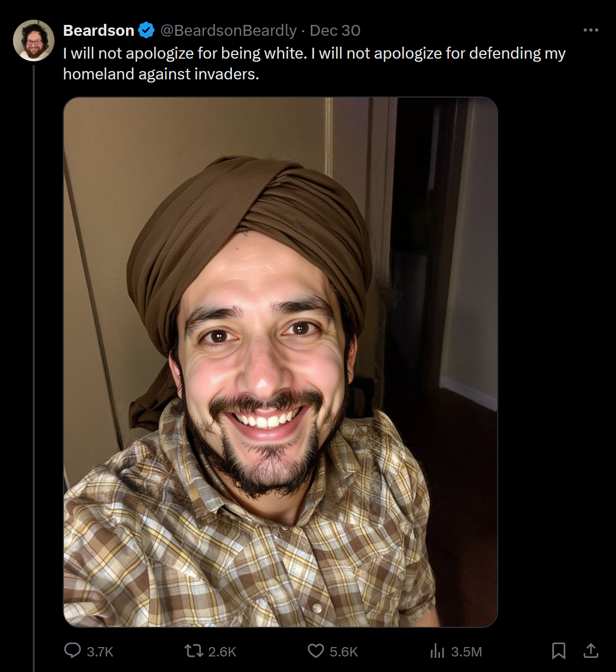Open the attached photo in full view
616x672 pixels.
pos(280,362)
